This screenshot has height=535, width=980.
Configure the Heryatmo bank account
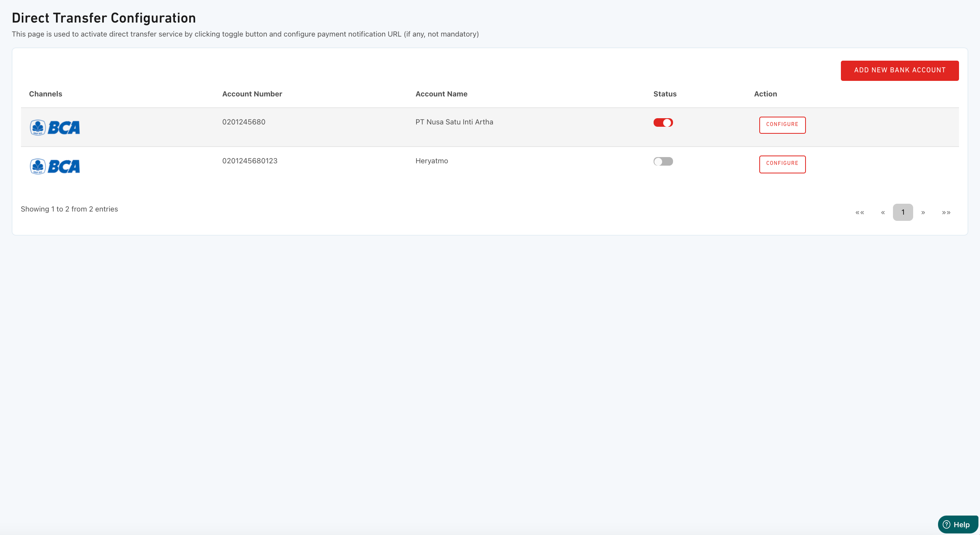click(x=782, y=164)
